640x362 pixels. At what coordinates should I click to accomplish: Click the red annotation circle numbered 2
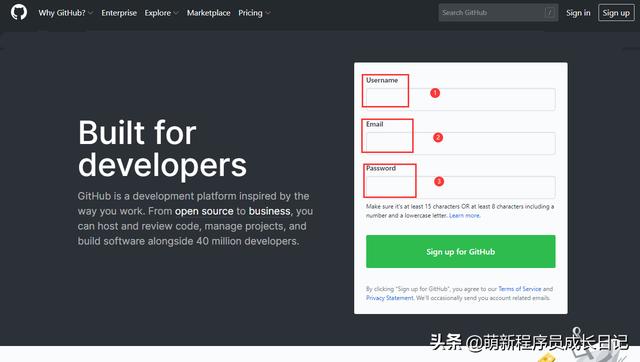(x=438, y=138)
